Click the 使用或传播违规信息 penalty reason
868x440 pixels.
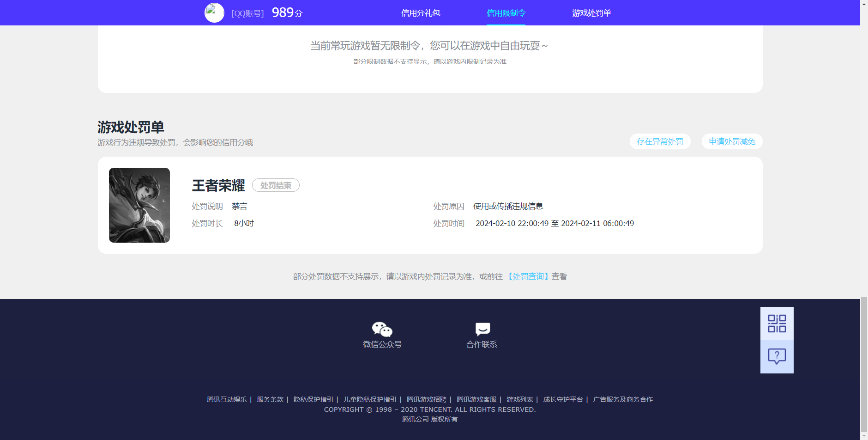pos(508,206)
